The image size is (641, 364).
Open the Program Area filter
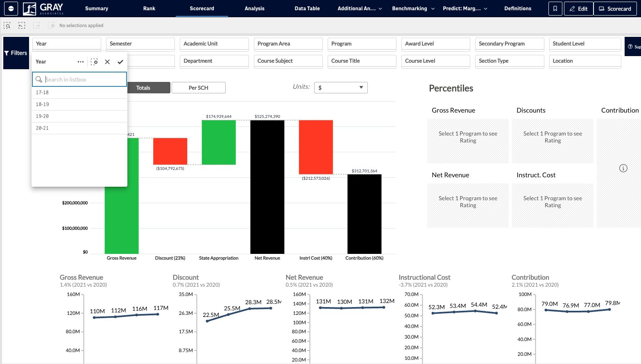[288, 44]
